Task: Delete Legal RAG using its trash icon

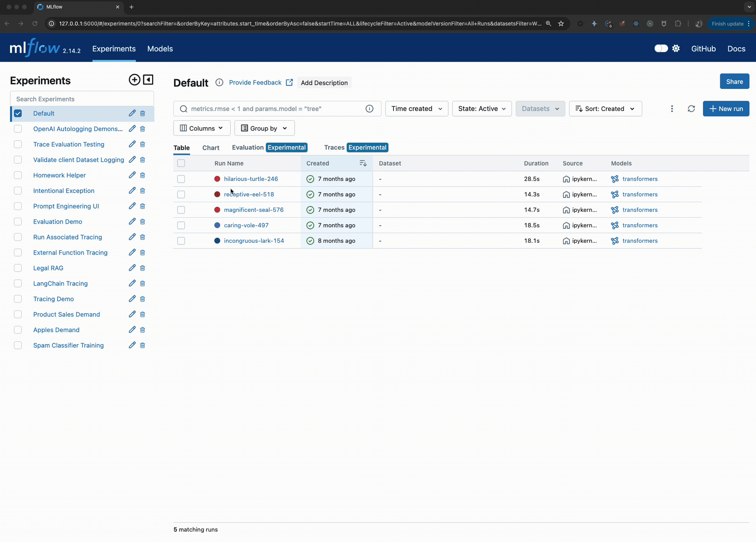Action: [142, 268]
